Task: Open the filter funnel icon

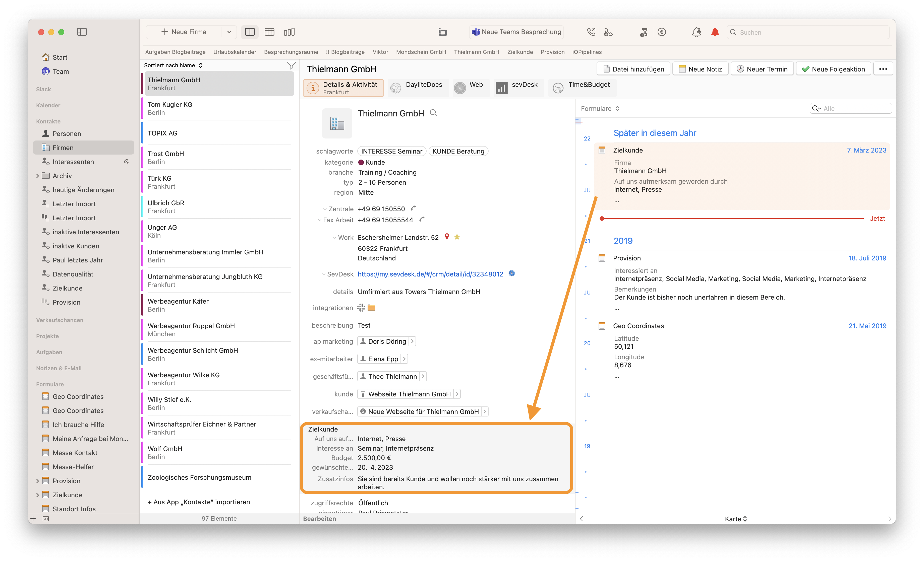Action: click(x=291, y=65)
